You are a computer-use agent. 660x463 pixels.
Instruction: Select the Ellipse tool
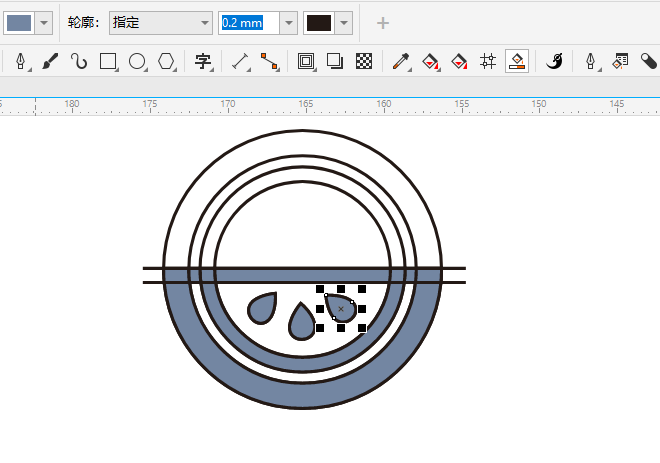pos(137,62)
